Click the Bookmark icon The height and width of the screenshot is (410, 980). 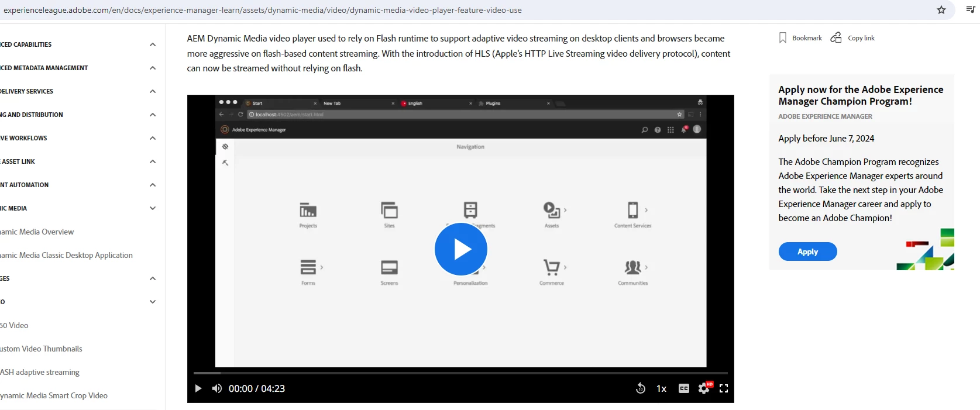tap(783, 38)
